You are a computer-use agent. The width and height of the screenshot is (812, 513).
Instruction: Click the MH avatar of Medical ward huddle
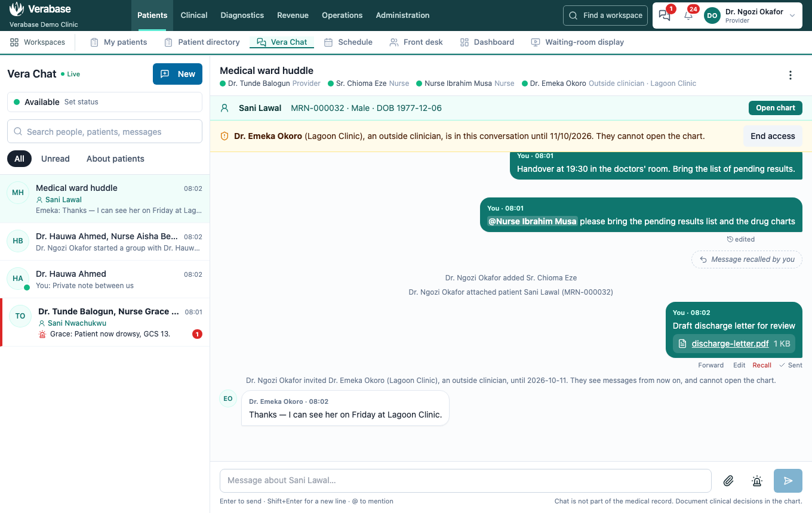coord(18,193)
